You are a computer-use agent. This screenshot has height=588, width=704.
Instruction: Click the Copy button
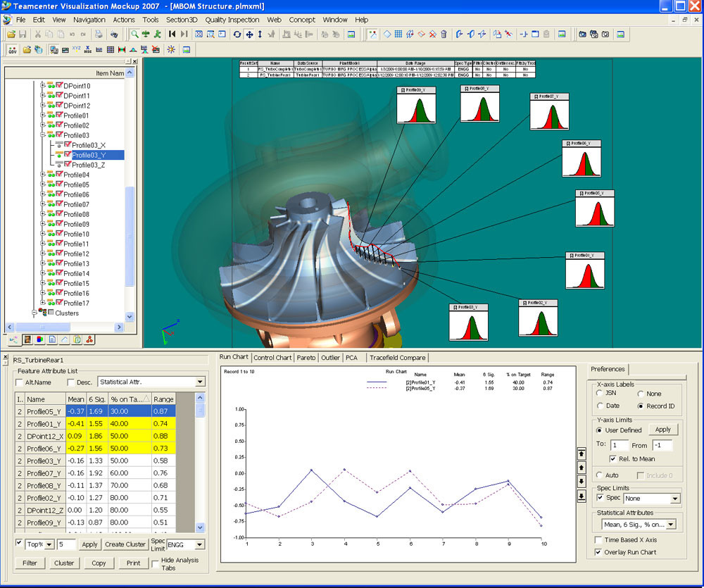tap(99, 563)
